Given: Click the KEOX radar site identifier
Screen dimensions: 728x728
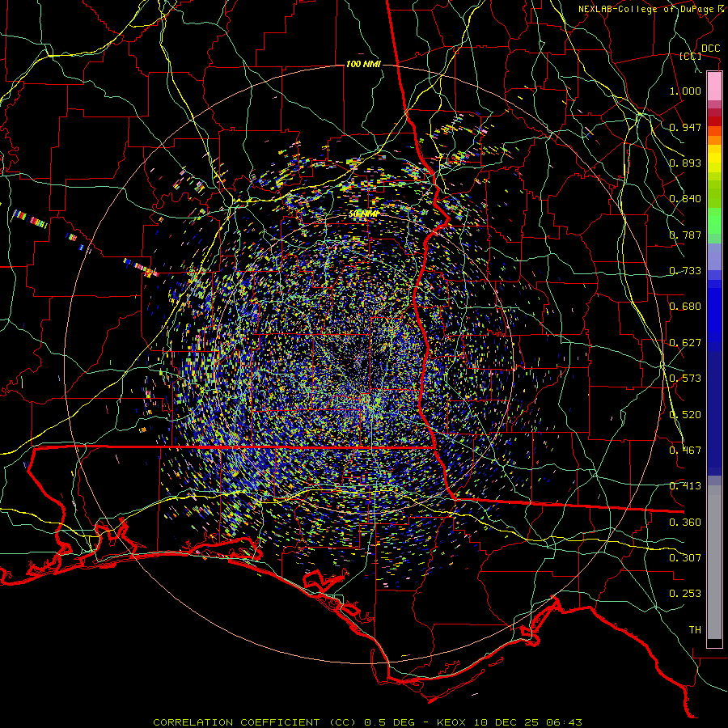Looking at the screenshot, I should (451, 722).
